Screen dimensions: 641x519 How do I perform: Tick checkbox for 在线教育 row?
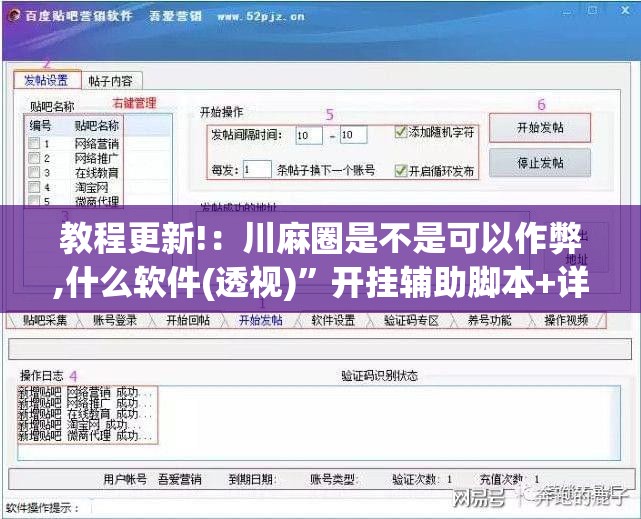click(34, 172)
